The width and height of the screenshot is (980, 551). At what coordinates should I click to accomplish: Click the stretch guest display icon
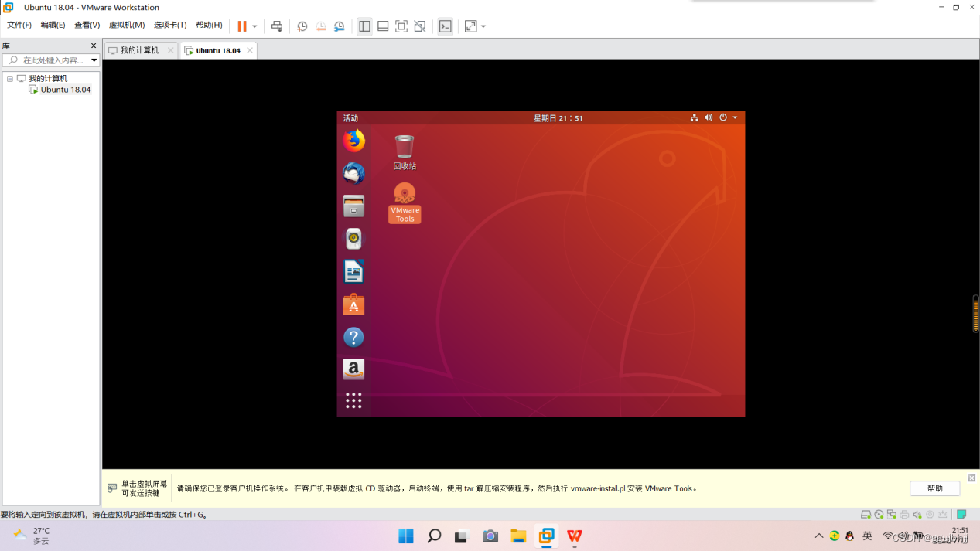click(471, 26)
